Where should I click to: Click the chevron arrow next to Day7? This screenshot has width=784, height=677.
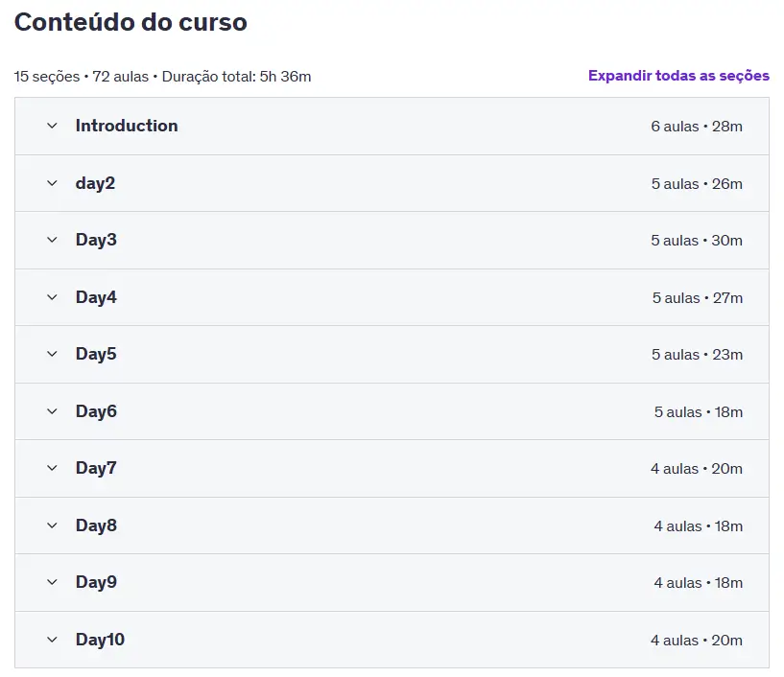point(52,468)
